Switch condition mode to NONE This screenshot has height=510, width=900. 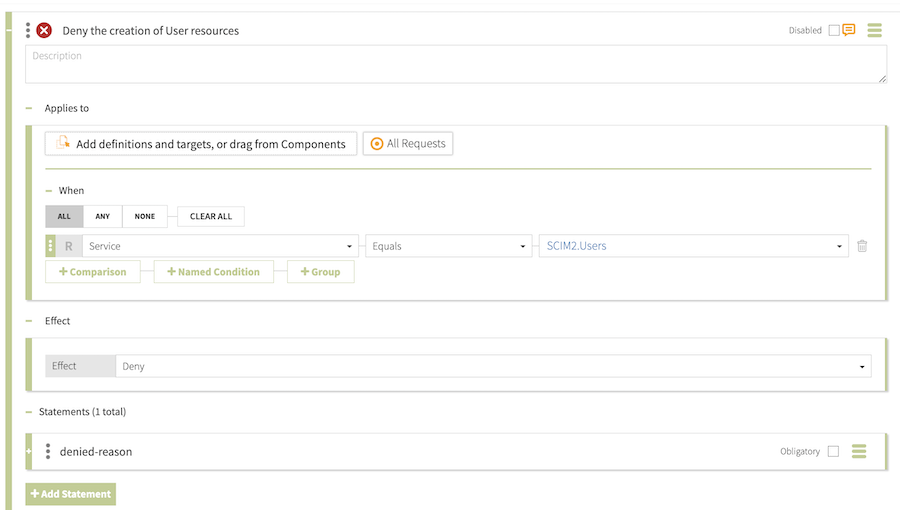tap(145, 216)
